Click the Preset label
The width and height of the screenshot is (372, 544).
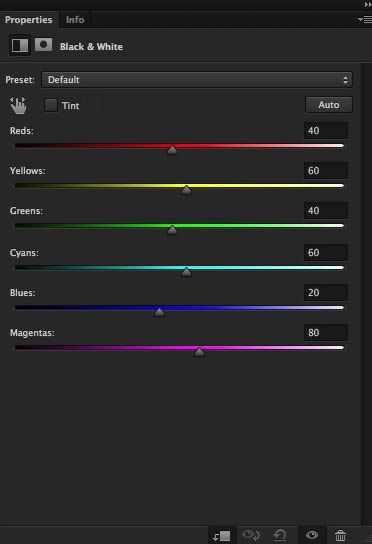(20, 80)
